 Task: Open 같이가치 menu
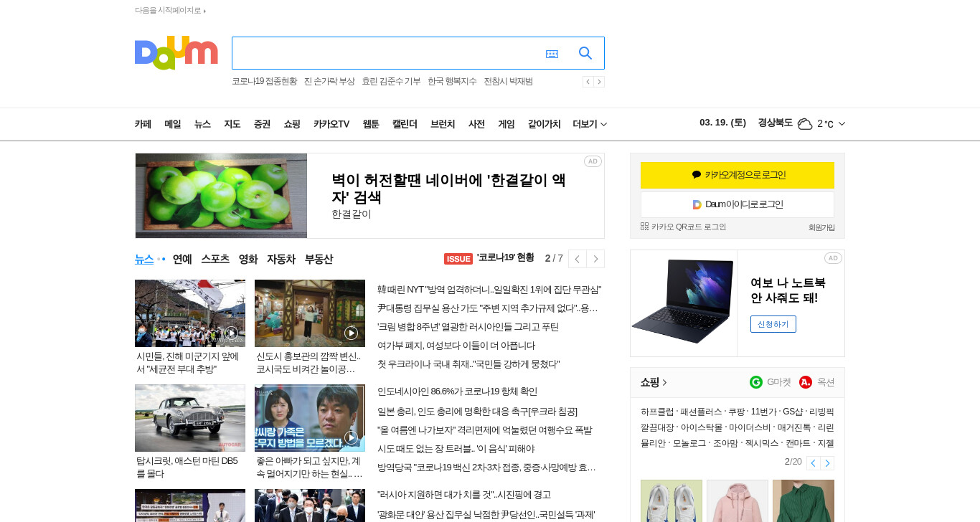pos(545,124)
